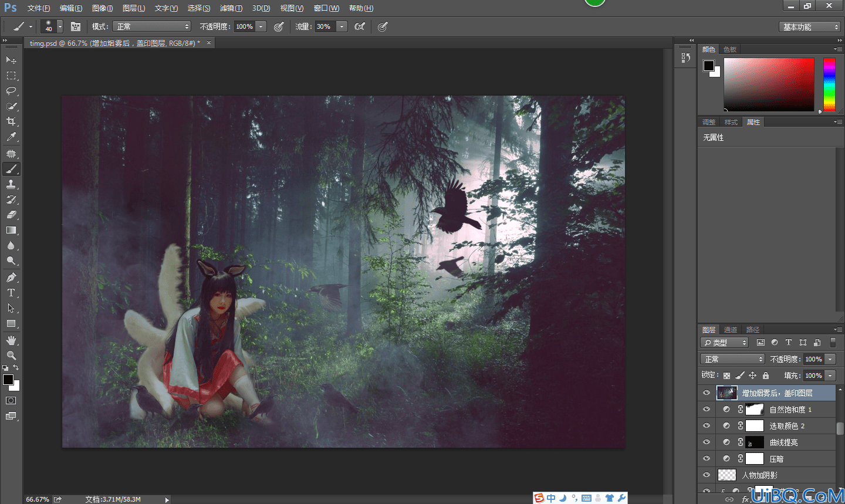Hide the 自然饱和度 1 layer

click(x=707, y=410)
